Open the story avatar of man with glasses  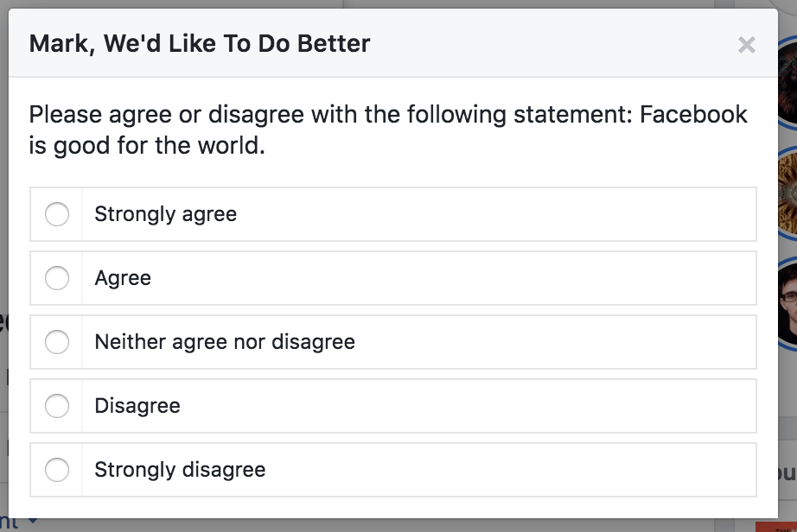(x=787, y=302)
